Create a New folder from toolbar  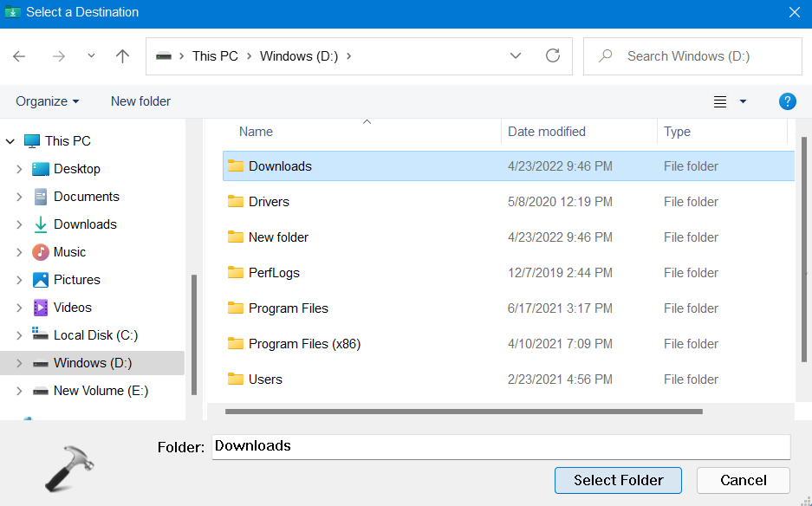(x=140, y=101)
